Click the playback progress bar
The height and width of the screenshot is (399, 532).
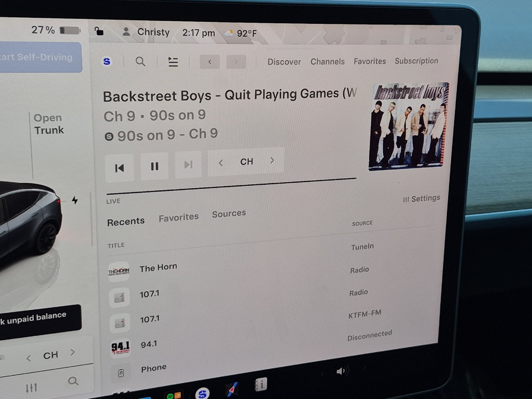click(x=231, y=186)
